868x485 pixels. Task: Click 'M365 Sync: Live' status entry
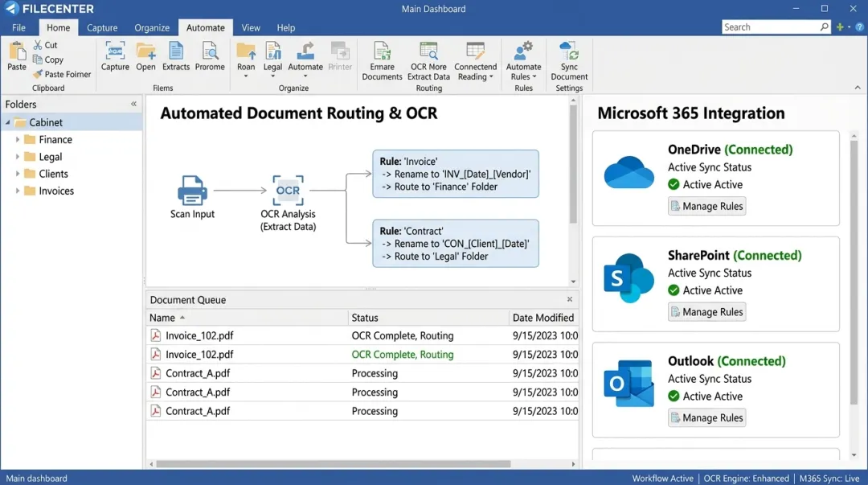[829, 479]
